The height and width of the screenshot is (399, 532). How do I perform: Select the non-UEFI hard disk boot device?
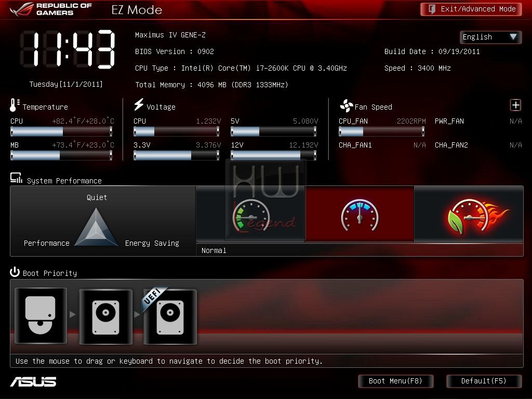[x=105, y=316]
